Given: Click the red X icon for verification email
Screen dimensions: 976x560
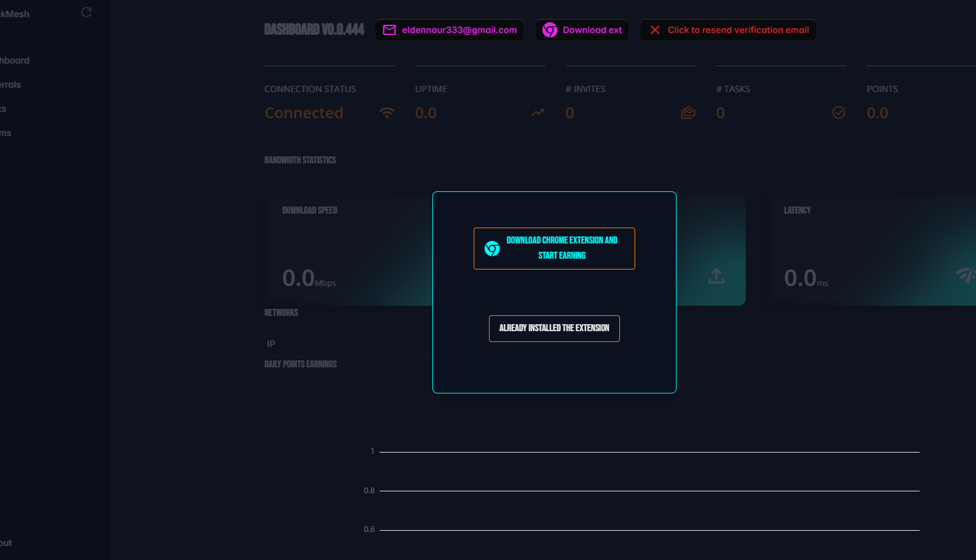Looking at the screenshot, I should [x=655, y=30].
